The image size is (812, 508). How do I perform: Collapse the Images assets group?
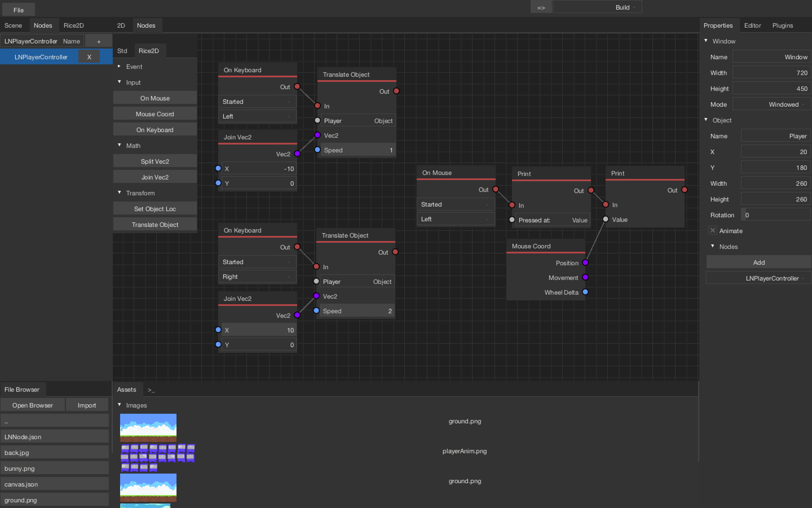tap(119, 405)
